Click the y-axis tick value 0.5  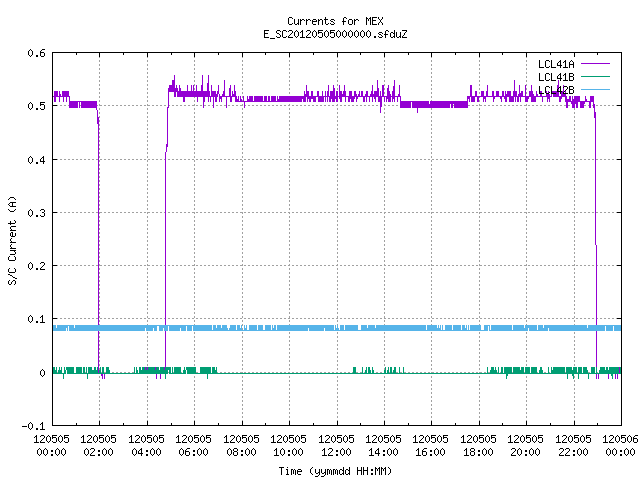point(36,106)
